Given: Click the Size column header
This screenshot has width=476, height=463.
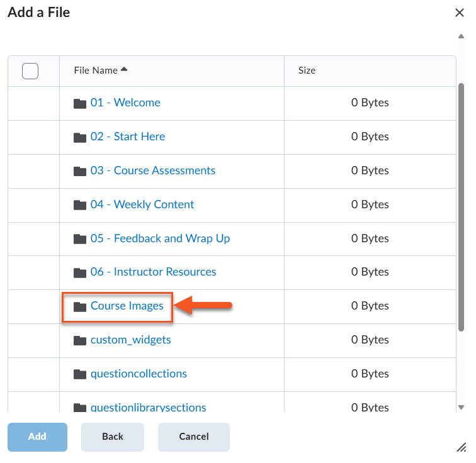Looking at the screenshot, I should pyautogui.click(x=307, y=70).
